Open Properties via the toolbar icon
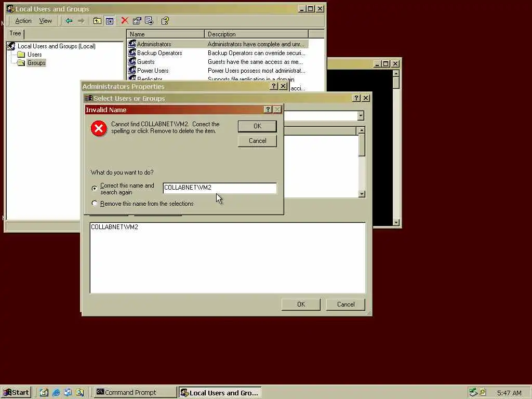Screen dimensions: 532x399 coord(137,21)
